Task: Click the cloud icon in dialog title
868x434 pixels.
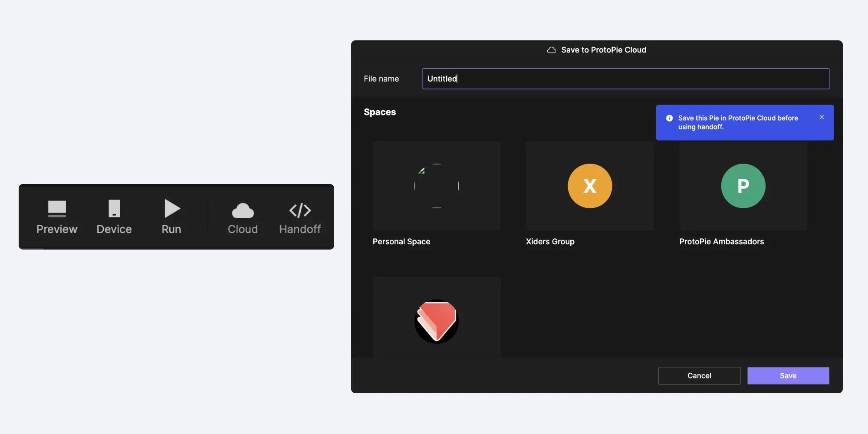Action: (551, 50)
